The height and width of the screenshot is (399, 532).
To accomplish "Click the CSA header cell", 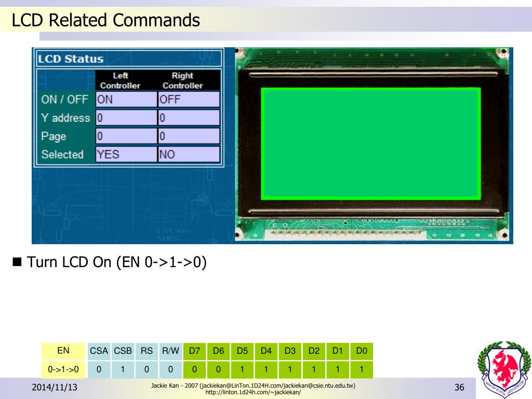I will coord(99,351).
